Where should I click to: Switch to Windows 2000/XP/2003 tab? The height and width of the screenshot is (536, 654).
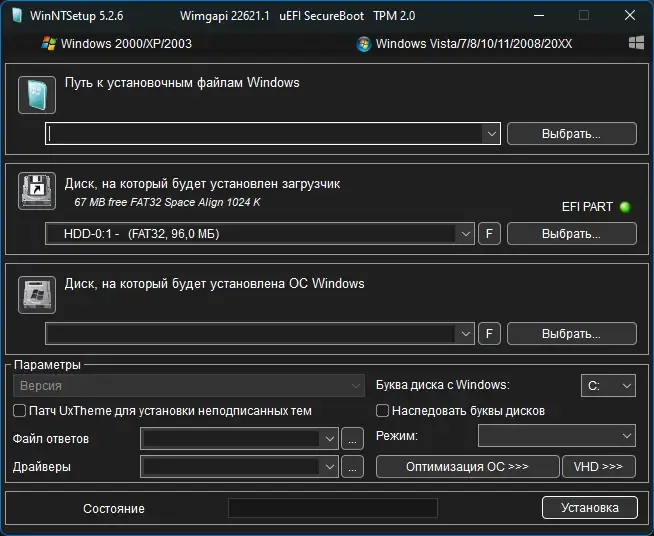[117, 44]
